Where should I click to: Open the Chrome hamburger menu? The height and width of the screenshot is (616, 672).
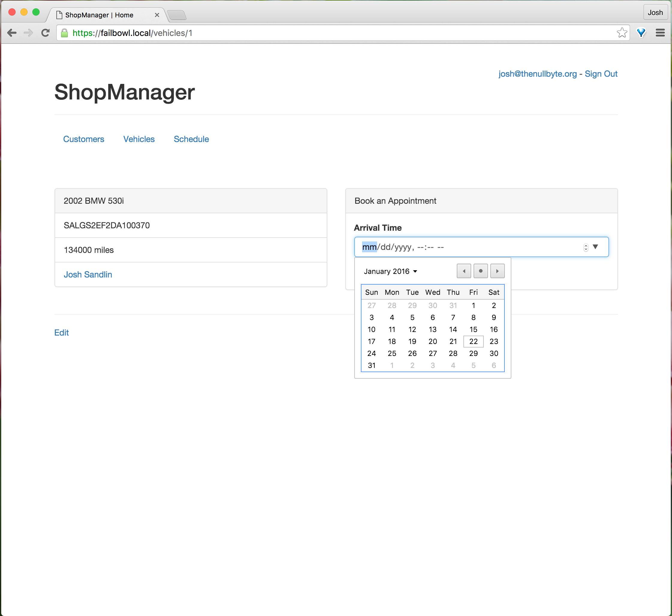coord(660,33)
